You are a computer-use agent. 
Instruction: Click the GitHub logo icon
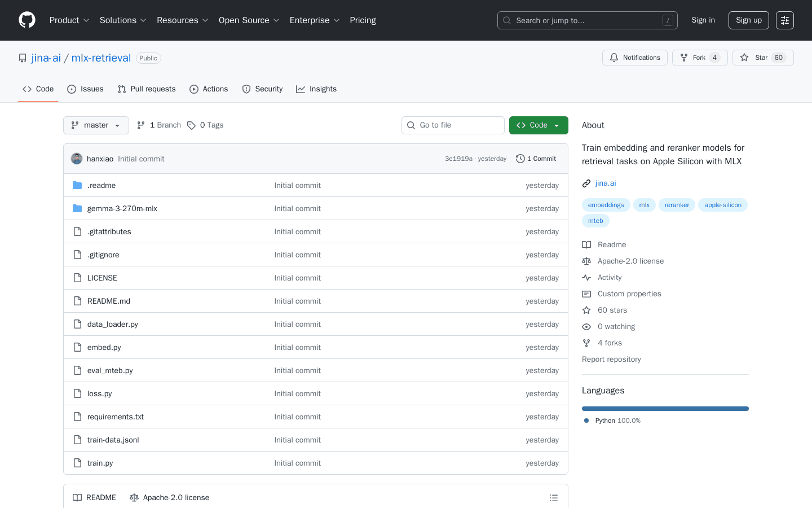pyautogui.click(x=27, y=20)
